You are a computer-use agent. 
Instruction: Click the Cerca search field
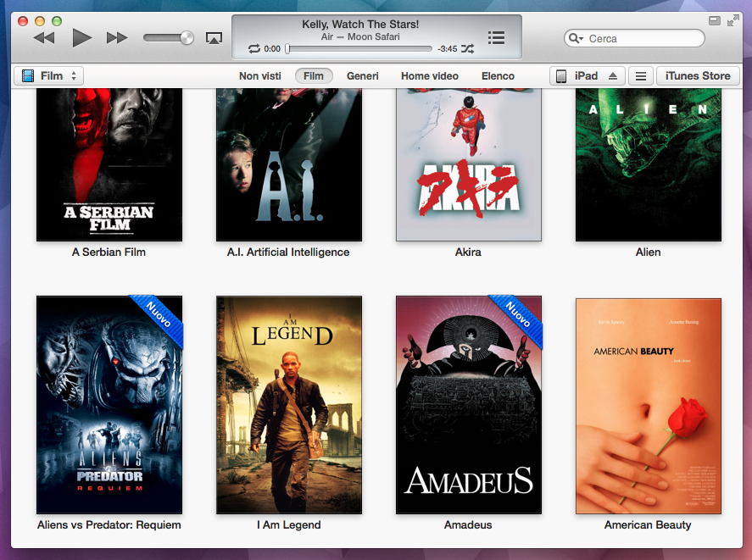point(634,38)
